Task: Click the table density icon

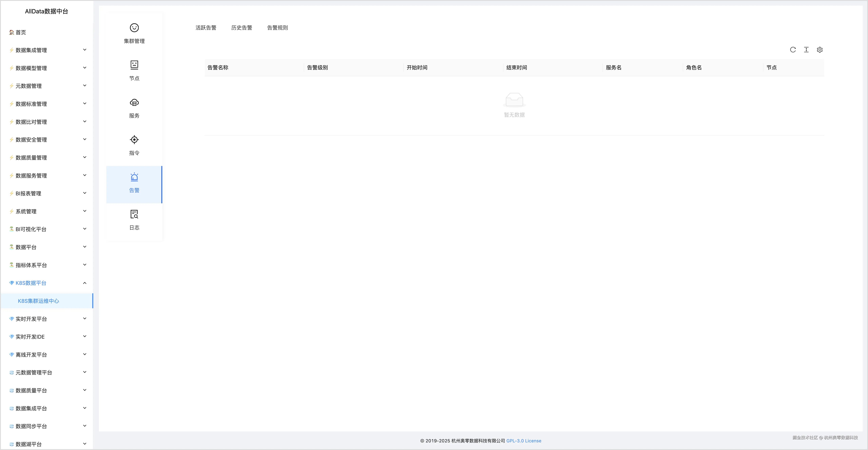Action: pyautogui.click(x=806, y=50)
